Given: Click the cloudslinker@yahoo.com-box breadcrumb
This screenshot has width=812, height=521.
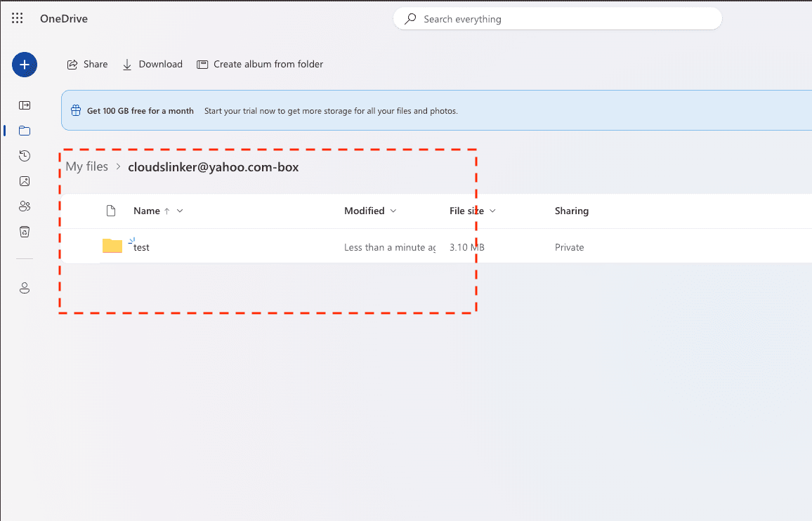Looking at the screenshot, I should coord(214,166).
